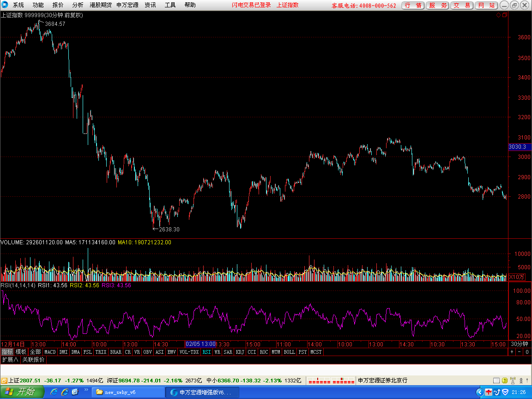532x399 pixels.
Task: Click the double up-arrow icon in status bar
Action: [x=521, y=381]
